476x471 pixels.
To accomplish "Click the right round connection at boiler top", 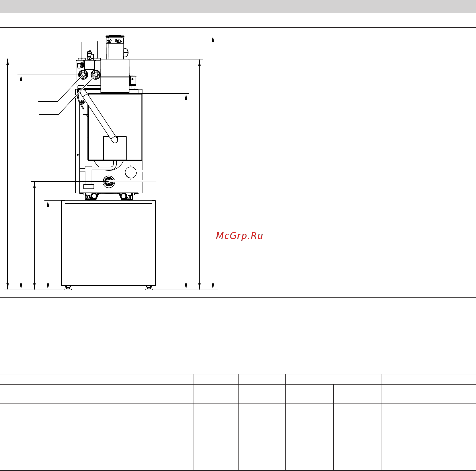I will coord(95,75).
